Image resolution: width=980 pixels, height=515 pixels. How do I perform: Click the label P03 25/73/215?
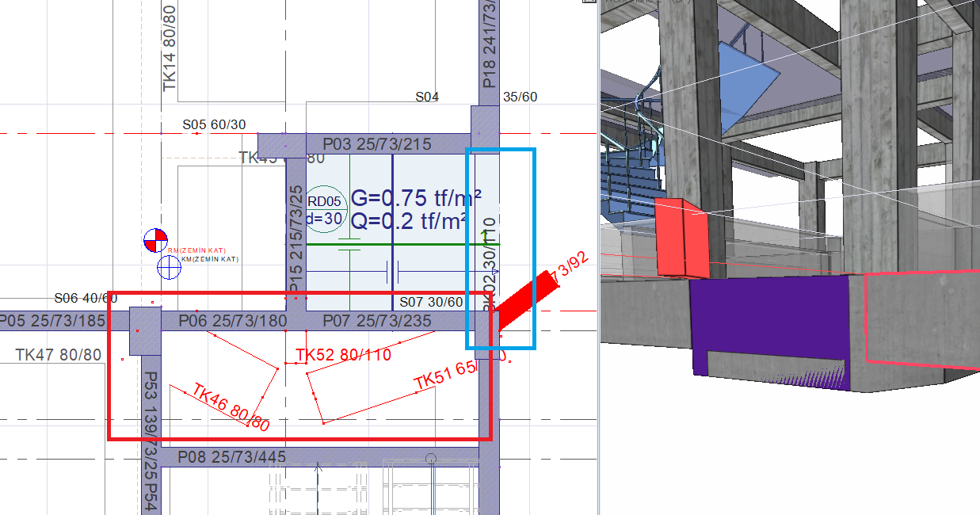(x=377, y=144)
